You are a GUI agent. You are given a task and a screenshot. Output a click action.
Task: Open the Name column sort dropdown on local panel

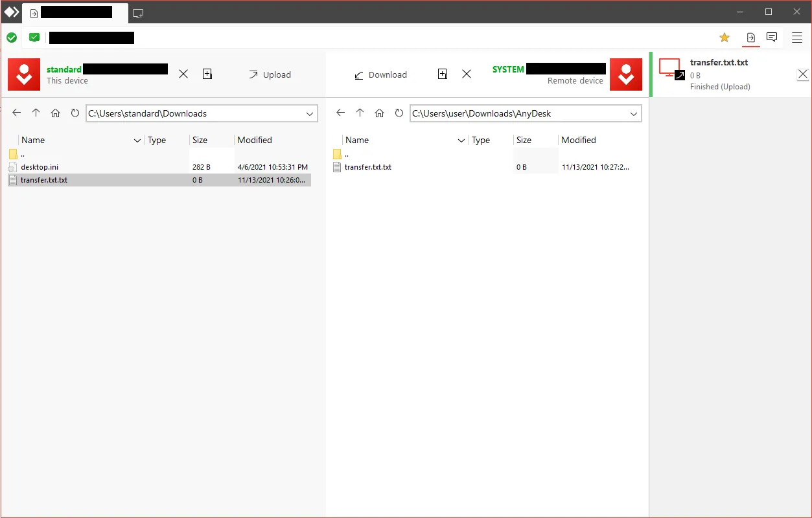coord(137,140)
